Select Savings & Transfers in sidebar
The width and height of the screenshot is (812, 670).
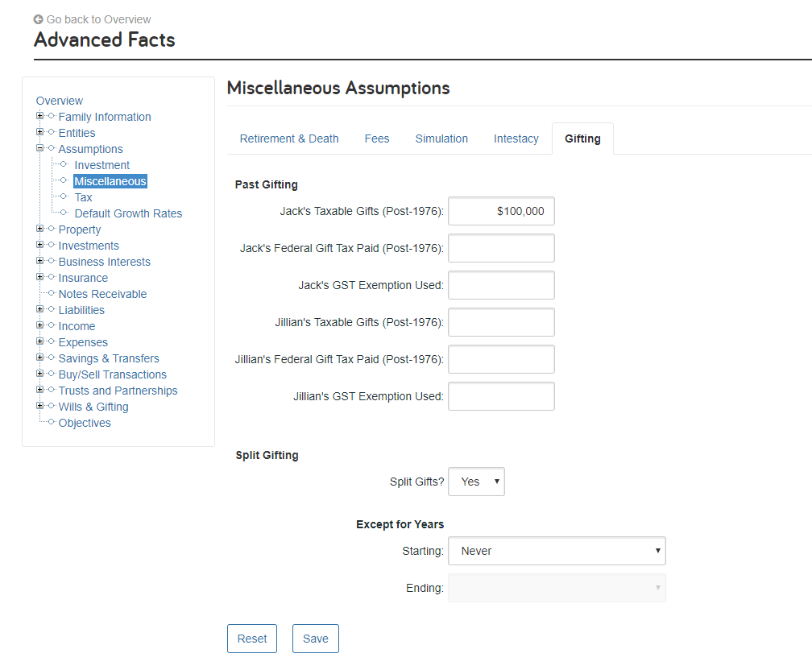(109, 358)
